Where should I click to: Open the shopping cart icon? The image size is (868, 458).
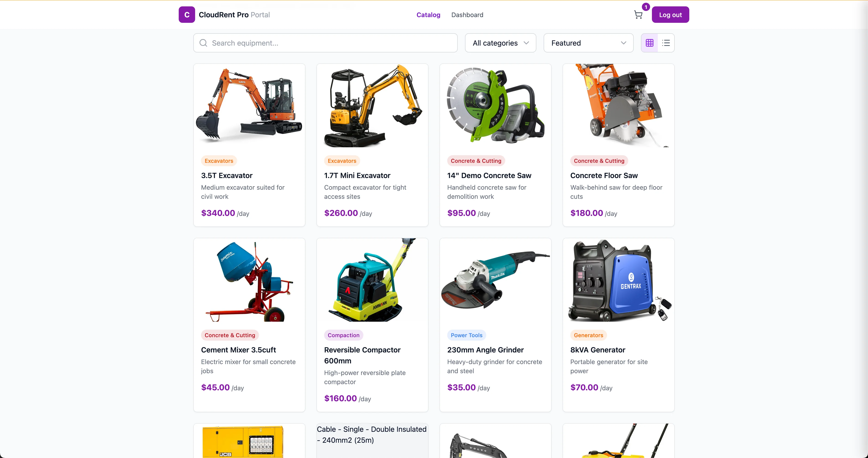[638, 15]
